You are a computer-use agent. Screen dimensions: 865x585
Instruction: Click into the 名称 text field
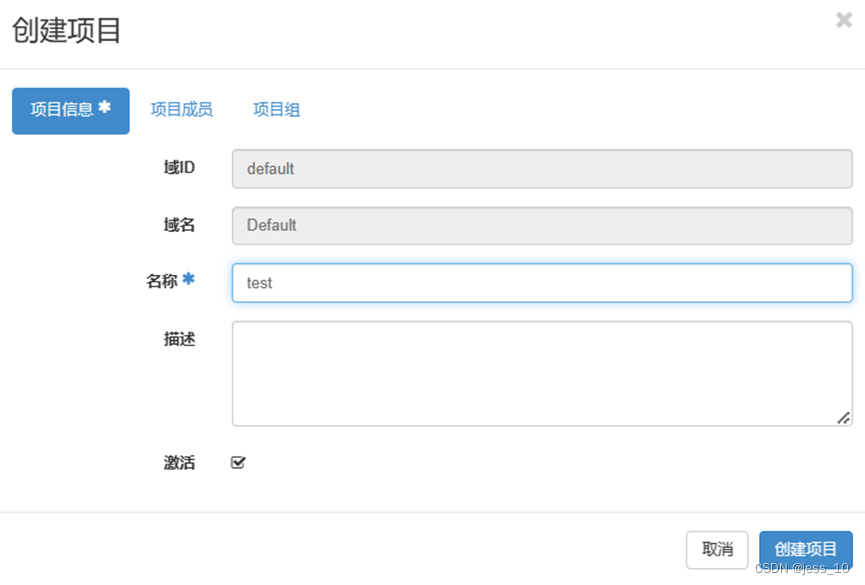(540, 283)
